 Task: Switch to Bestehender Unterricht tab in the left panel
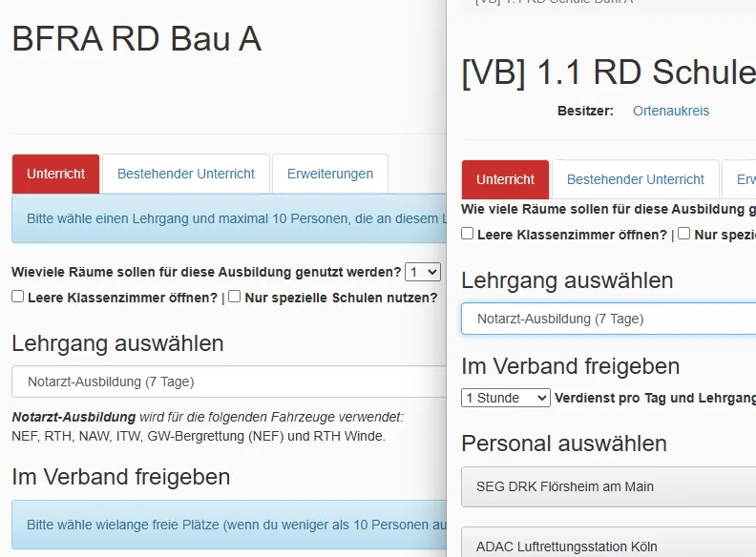pos(186,174)
